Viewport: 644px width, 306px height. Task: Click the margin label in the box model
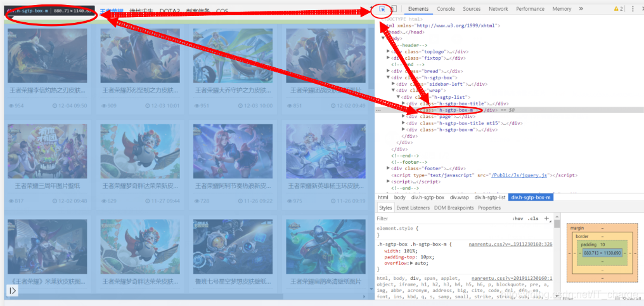576,228
